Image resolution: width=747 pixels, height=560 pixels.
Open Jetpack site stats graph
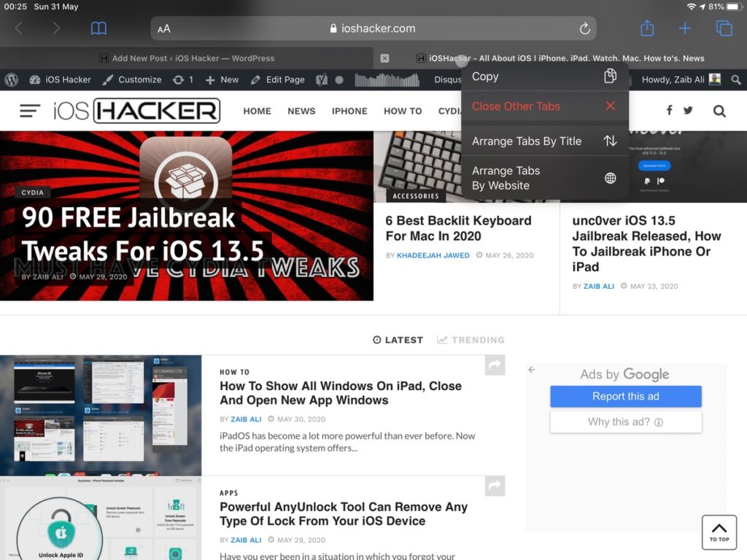click(387, 79)
